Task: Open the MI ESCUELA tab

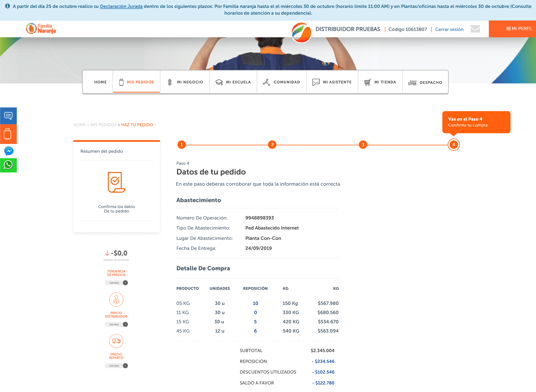Action: pyautogui.click(x=233, y=82)
